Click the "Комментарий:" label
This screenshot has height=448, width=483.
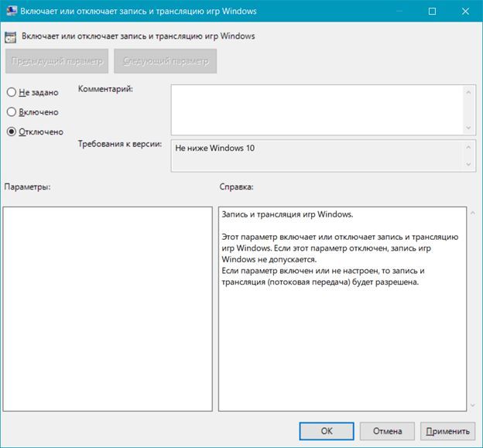(x=105, y=89)
